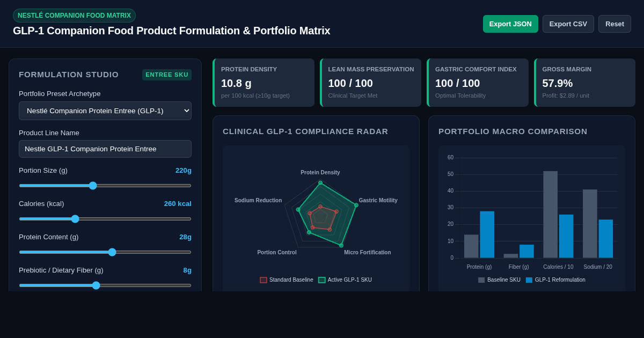
Task: Click the Portfolio Macro Comparison title
Action: coord(513,131)
